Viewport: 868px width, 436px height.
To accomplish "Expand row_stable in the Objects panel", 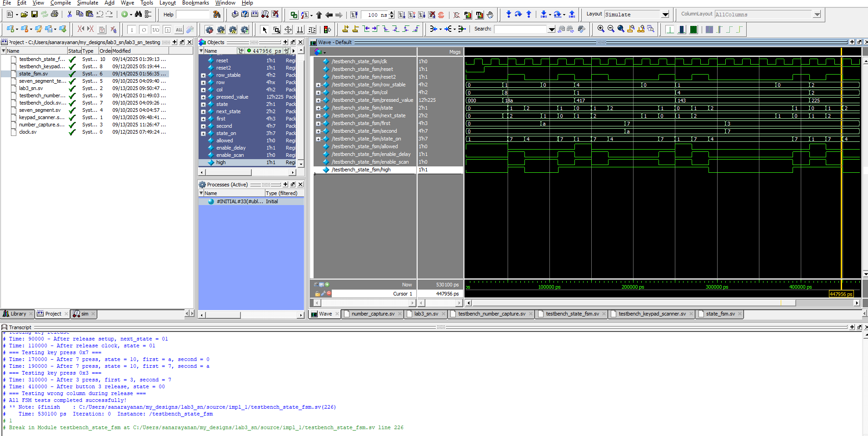I will click(x=203, y=75).
